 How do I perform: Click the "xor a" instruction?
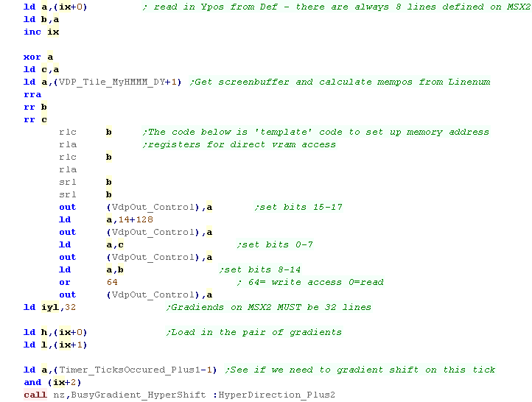click(38, 57)
